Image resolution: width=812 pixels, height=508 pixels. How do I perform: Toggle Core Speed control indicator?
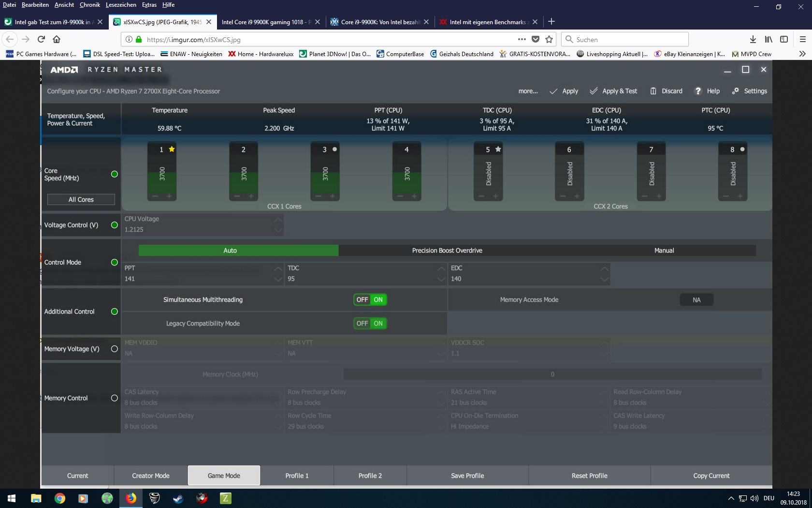point(115,174)
